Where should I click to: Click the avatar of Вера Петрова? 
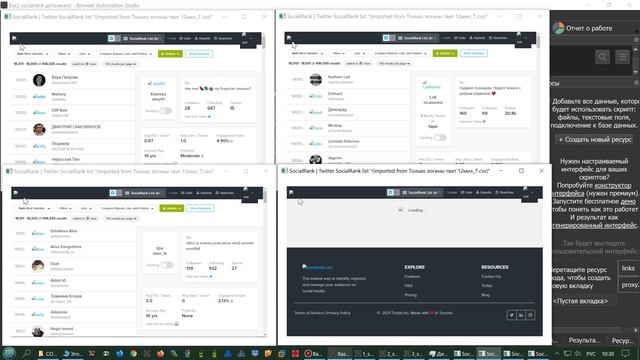pos(39,80)
